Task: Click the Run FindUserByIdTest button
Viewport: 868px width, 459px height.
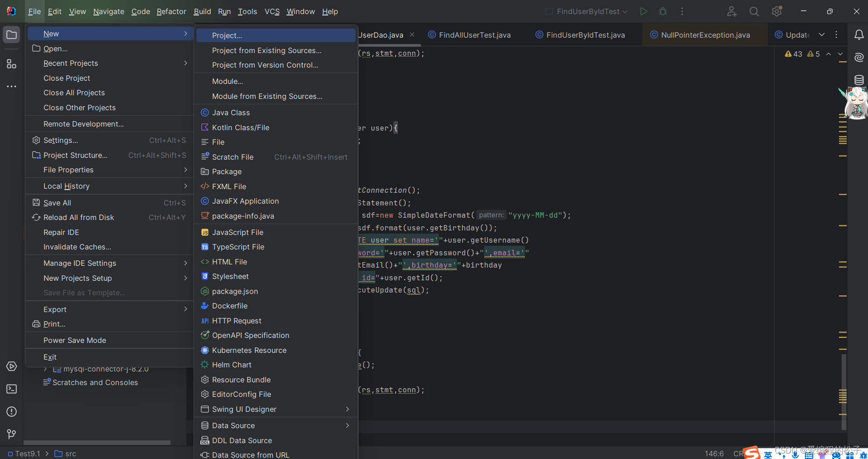Action: 644,11
